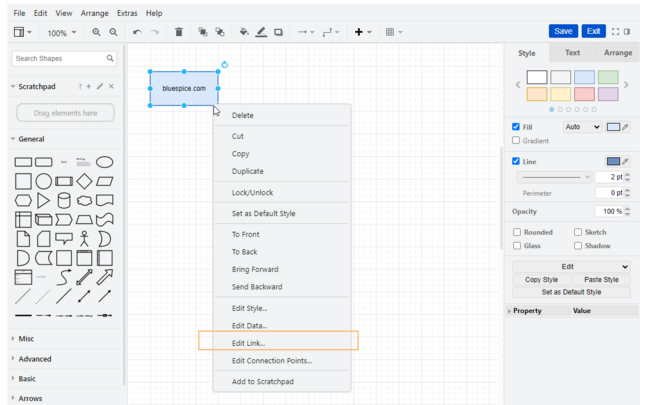Viewport: 650px width, 405px height.
Task: Click the blue Exit button
Action: [593, 32]
